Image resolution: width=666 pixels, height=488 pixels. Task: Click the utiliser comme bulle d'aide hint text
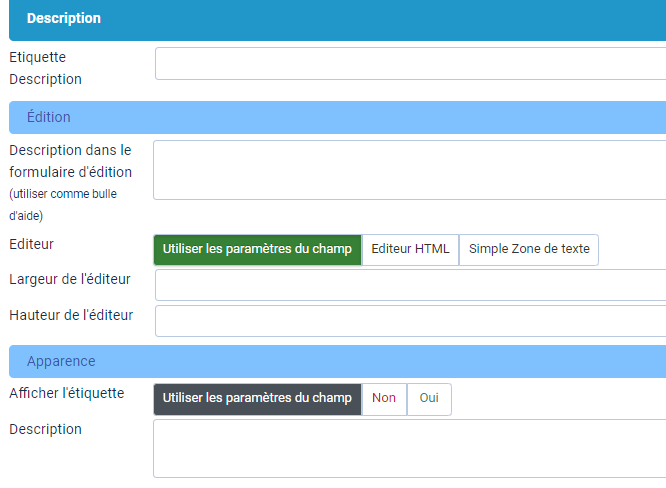pyautogui.click(x=63, y=205)
